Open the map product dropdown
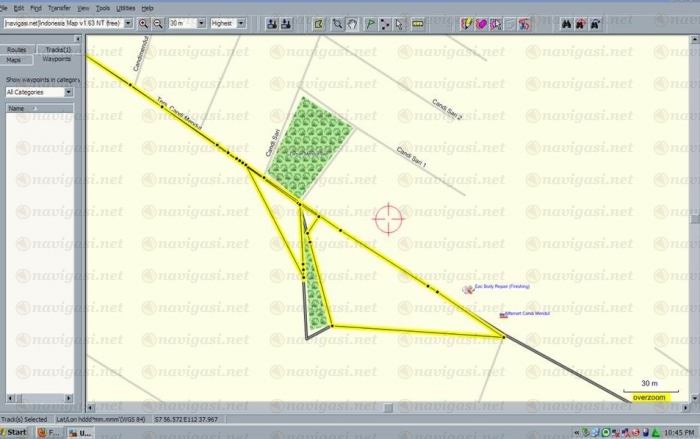The height and width of the screenshot is (439, 700). (129, 22)
